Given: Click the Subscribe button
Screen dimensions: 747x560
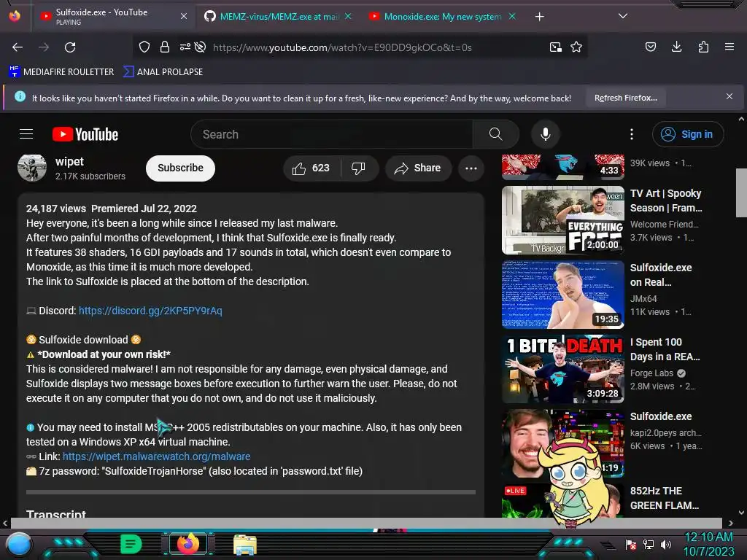Looking at the screenshot, I should (181, 168).
